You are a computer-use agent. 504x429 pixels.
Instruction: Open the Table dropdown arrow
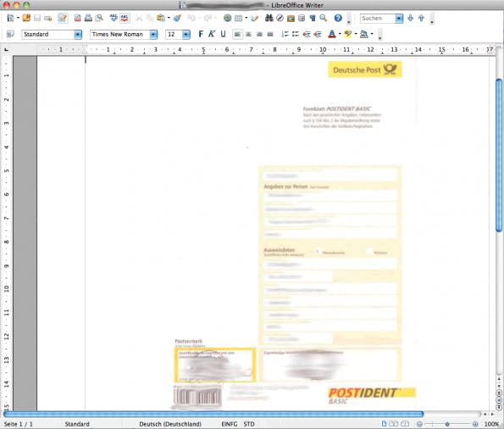(246, 18)
